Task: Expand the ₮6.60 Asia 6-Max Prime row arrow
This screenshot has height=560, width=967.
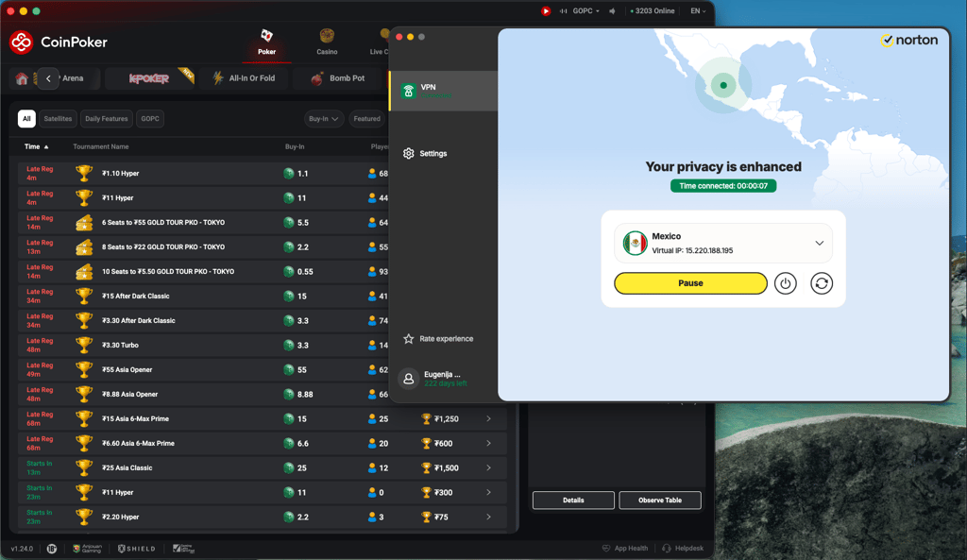Action: point(488,444)
